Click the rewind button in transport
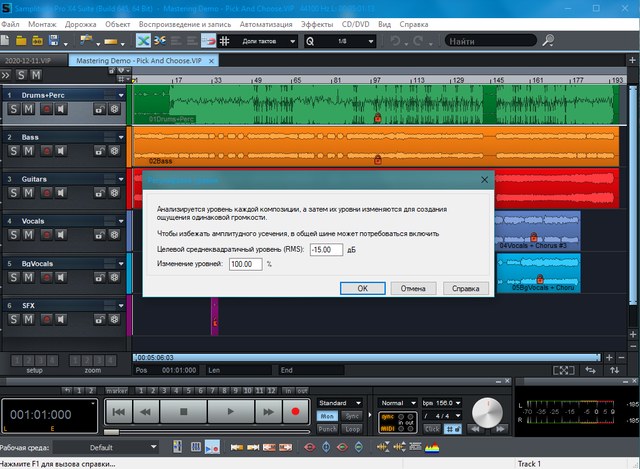The image size is (640, 469). pyautogui.click(x=147, y=411)
